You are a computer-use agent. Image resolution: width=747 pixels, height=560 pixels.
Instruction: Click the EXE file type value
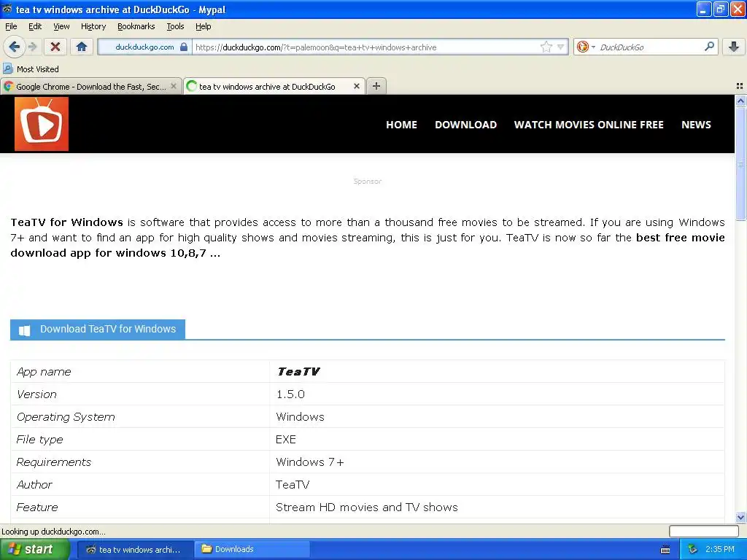click(x=286, y=440)
